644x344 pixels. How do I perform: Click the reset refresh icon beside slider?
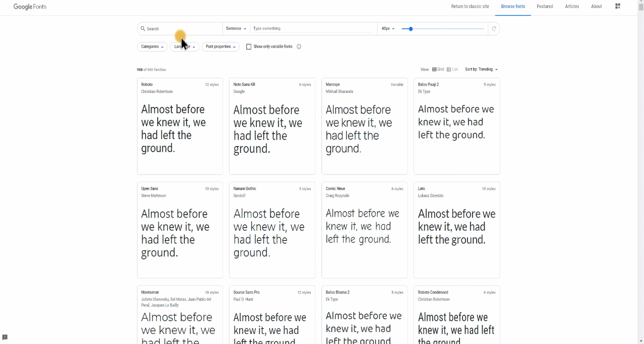tap(494, 29)
